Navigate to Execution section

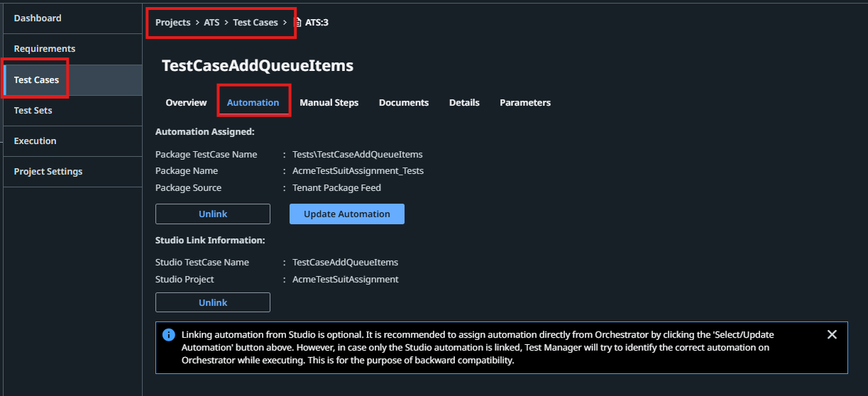(x=35, y=141)
